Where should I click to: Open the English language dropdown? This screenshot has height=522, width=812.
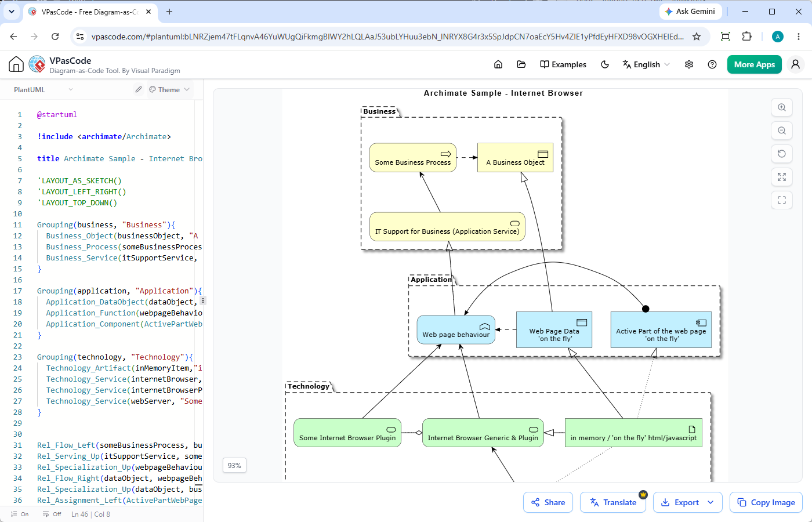(646, 64)
